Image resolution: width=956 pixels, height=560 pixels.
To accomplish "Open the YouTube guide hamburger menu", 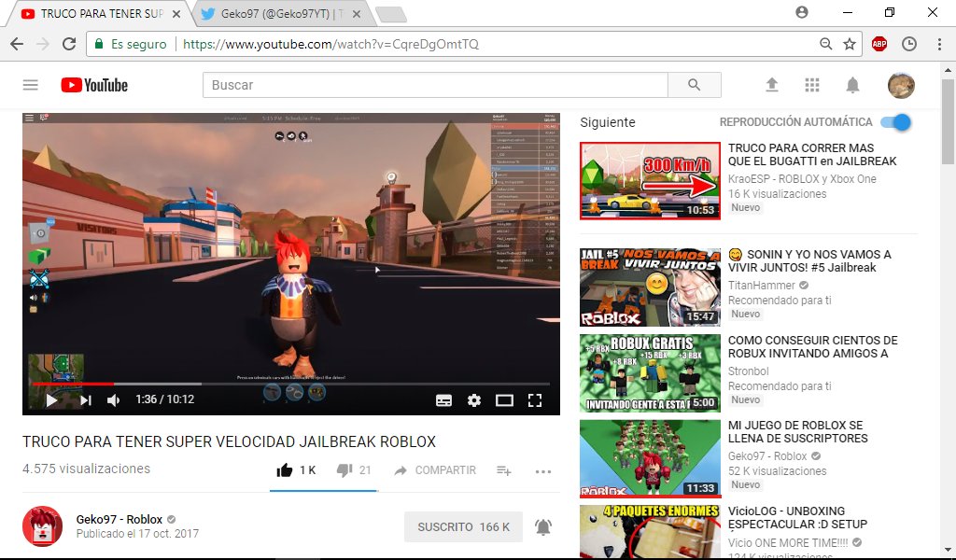I will point(31,85).
